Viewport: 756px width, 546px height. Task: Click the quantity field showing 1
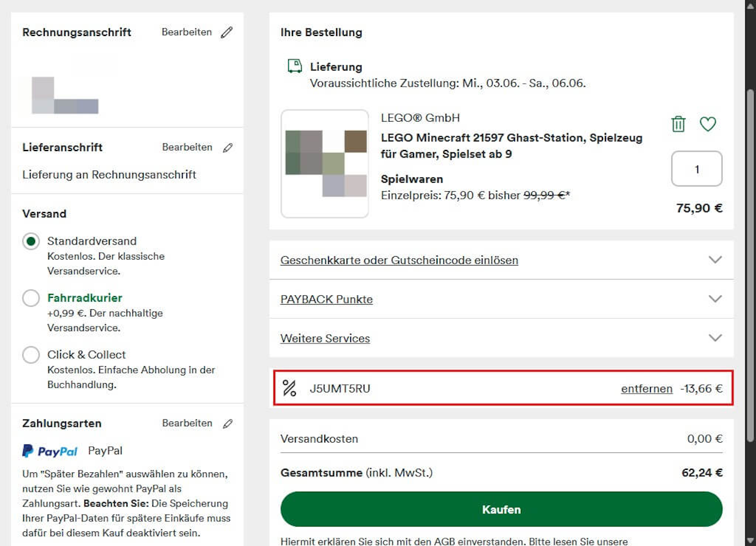pyautogui.click(x=697, y=169)
